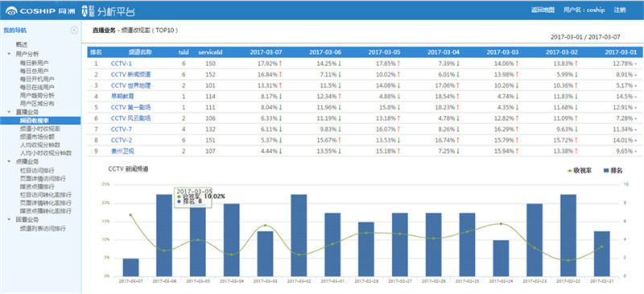Open 用户趋势分析 page
The height and width of the screenshot is (294, 644).
tap(37, 95)
